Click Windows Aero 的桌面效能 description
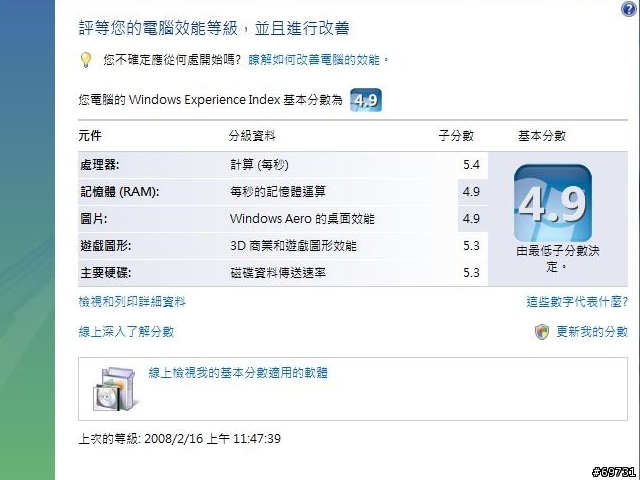This screenshot has height=480, width=640. tap(302, 219)
